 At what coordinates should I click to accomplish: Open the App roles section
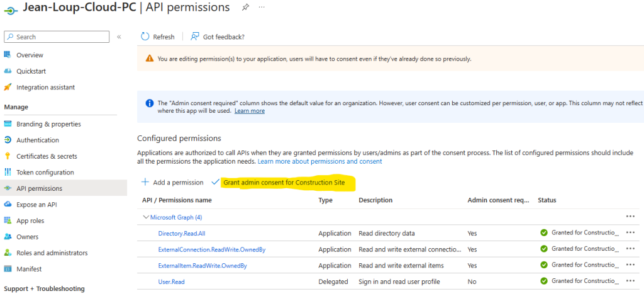click(30, 221)
